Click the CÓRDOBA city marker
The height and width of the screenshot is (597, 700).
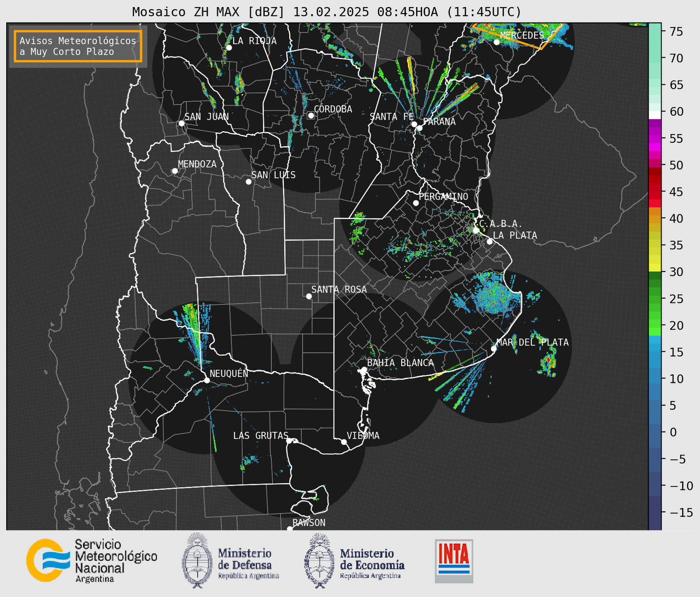[x=311, y=115]
